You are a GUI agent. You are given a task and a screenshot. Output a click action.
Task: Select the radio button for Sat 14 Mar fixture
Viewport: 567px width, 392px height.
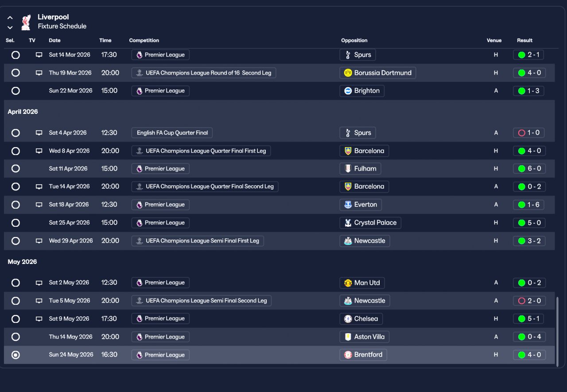pyautogui.click(x=16, y=55)
